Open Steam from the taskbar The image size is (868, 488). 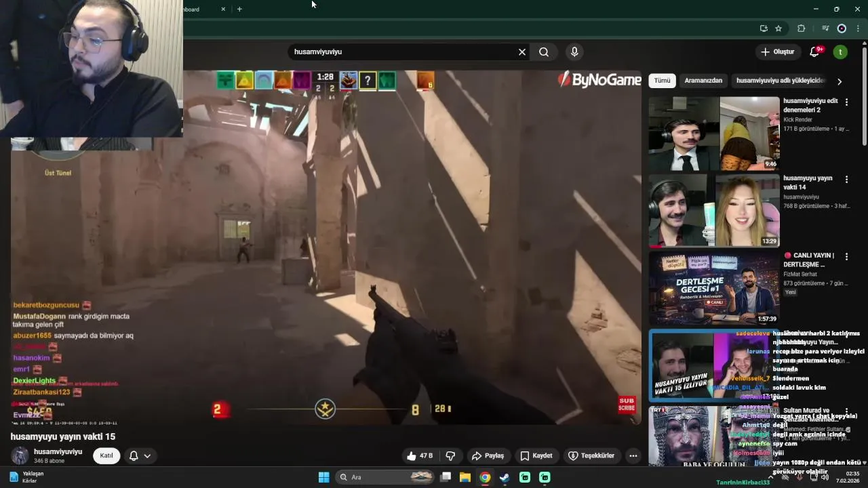point(505,477)
